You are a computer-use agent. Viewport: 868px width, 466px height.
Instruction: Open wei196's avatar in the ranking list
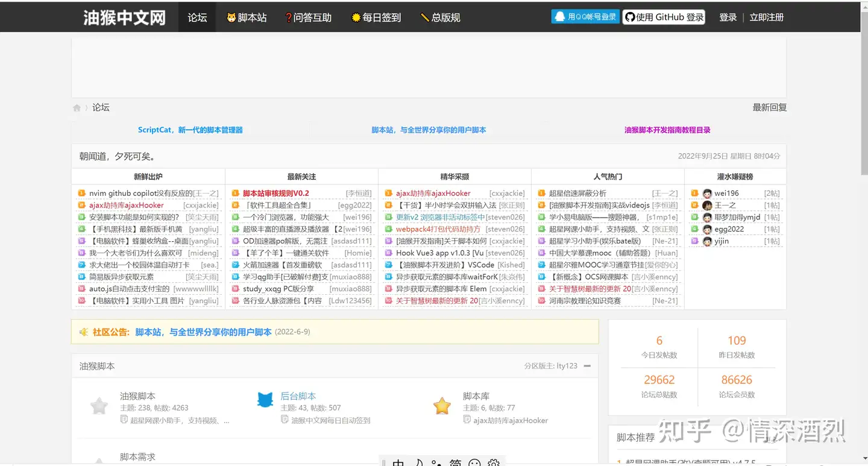707,194
